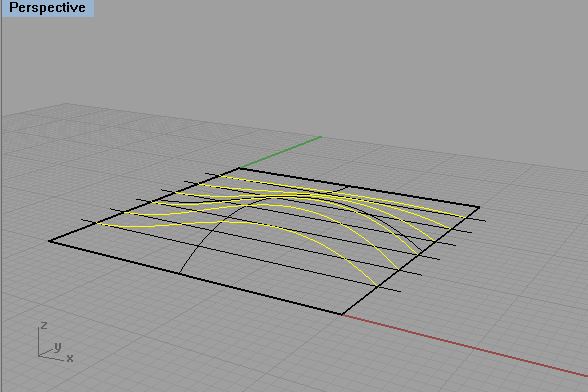Select the rectangle's thick right edge

pyautogui.click(x=411, y=260)
